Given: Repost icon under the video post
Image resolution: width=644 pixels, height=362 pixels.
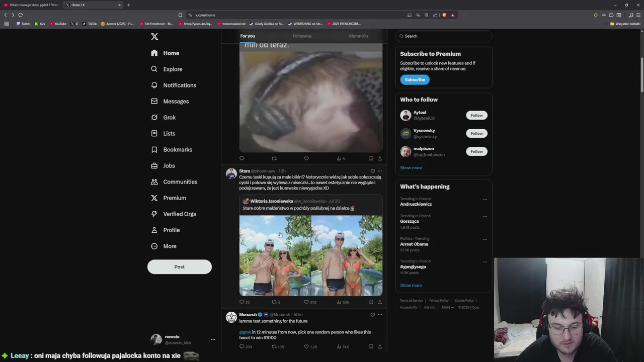Looking at the screenshot, I should point(274,158).
